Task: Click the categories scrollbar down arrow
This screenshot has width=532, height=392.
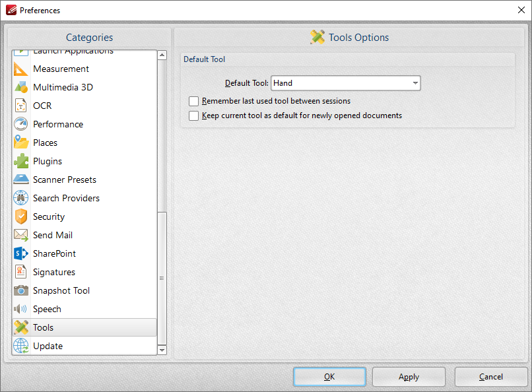Action: click(x=162, y=350)
